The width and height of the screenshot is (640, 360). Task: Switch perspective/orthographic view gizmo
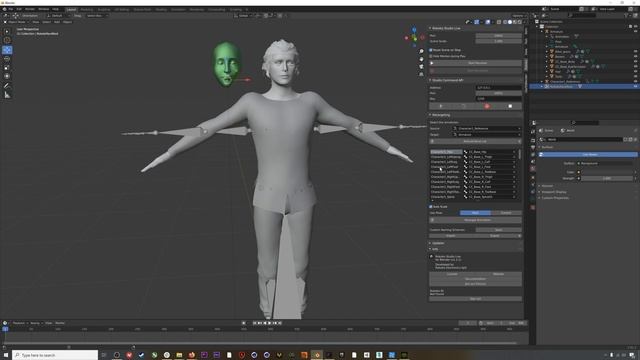pyautogui.click(x=421, y=74)
